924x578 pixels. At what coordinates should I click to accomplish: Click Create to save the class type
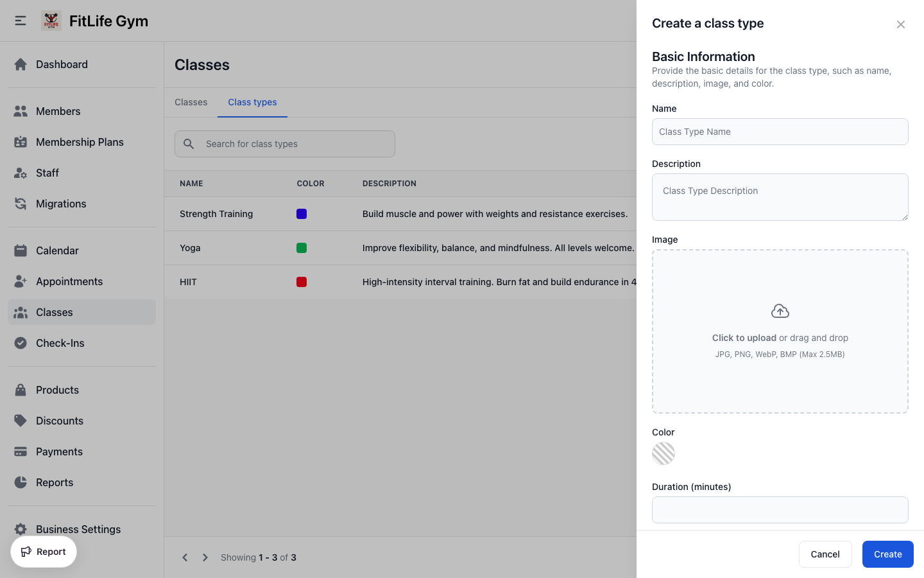887,554
